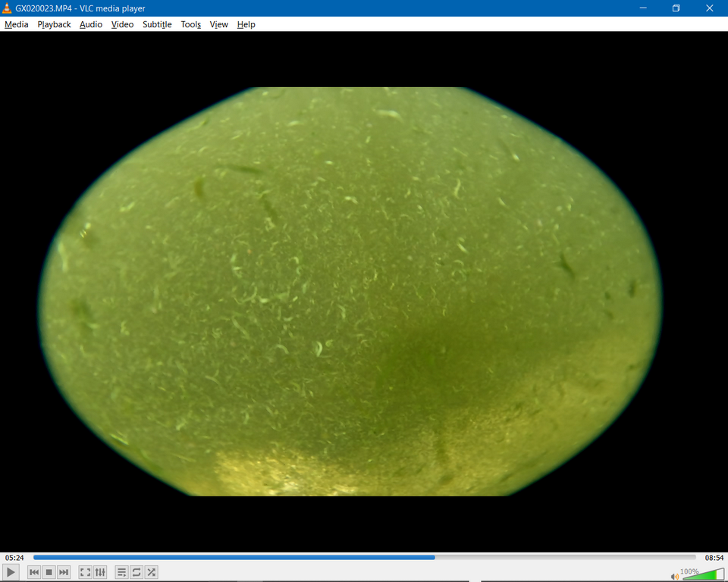Toggle fullscreen video mode

(x=85, y=572)
